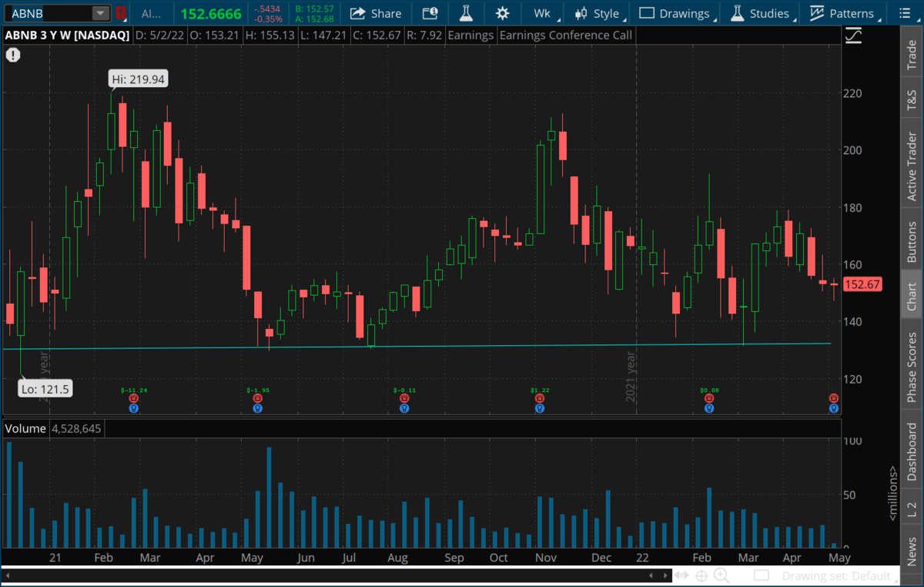Open chart settings gear icon
The image size is (924, 587).
[503, 13]
